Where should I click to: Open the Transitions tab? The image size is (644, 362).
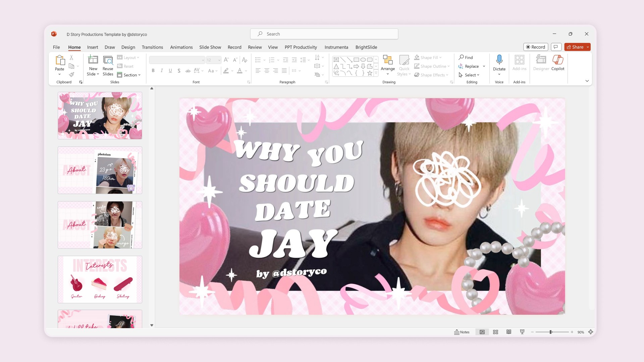tap(152, 47)
